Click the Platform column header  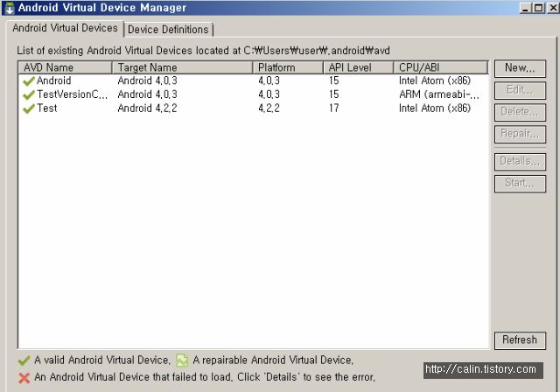(x=288, y=67)
